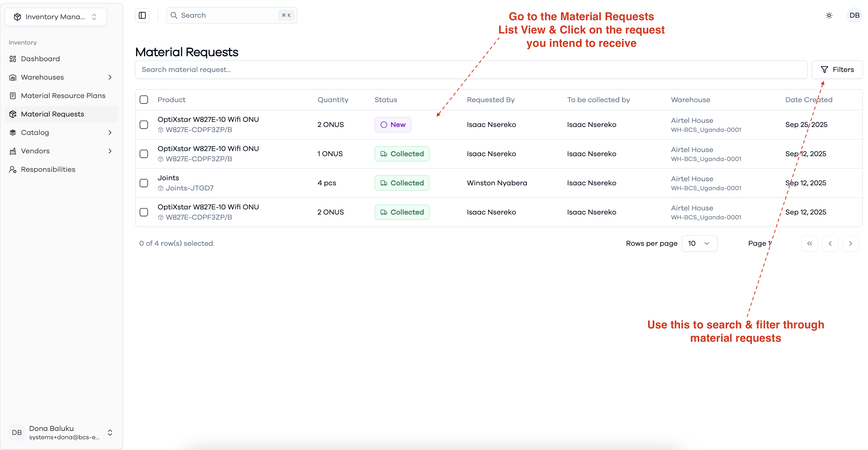The height and width of the screenshot is (450, 868).
Task: Focus the Search material request field
Action: 471,70
